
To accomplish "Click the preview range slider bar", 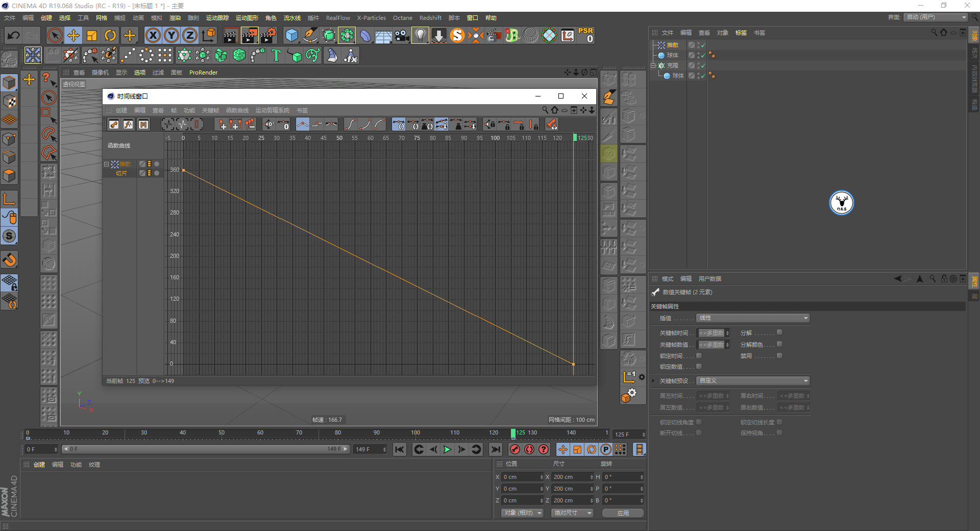I will click(x=205, y=449).
